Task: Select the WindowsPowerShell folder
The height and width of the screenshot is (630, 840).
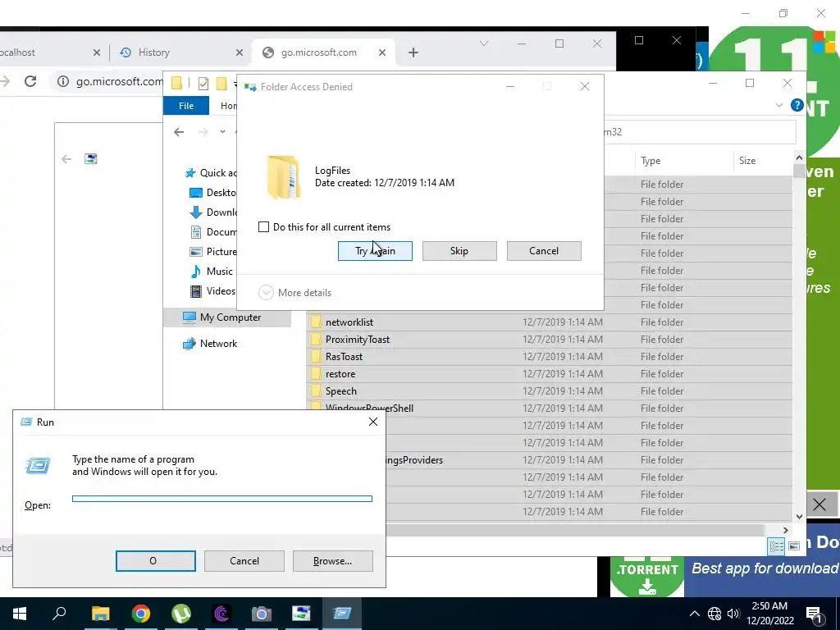Action: [x=370, y=408]
